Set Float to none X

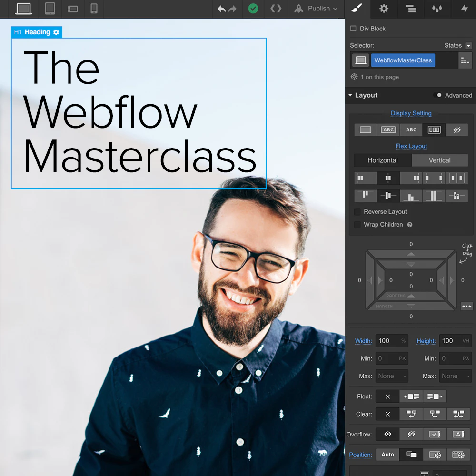coord(387,397)
